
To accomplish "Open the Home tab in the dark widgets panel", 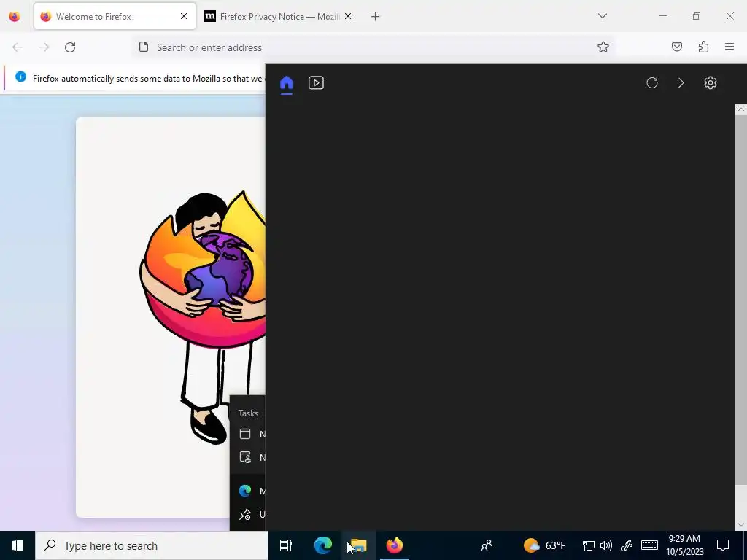I will [286, 83].
